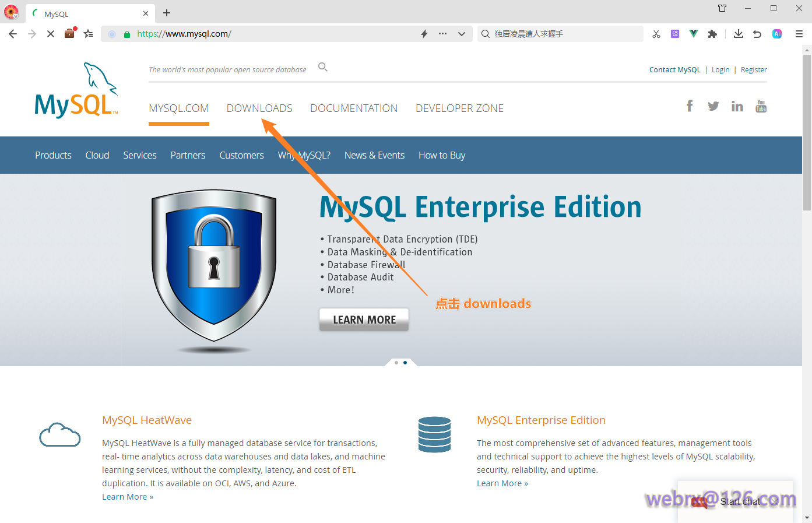The width and height of the screenshot is (812, 523).
Task: Click the page vertical scrollbar thumb
Action: point(807,133)
